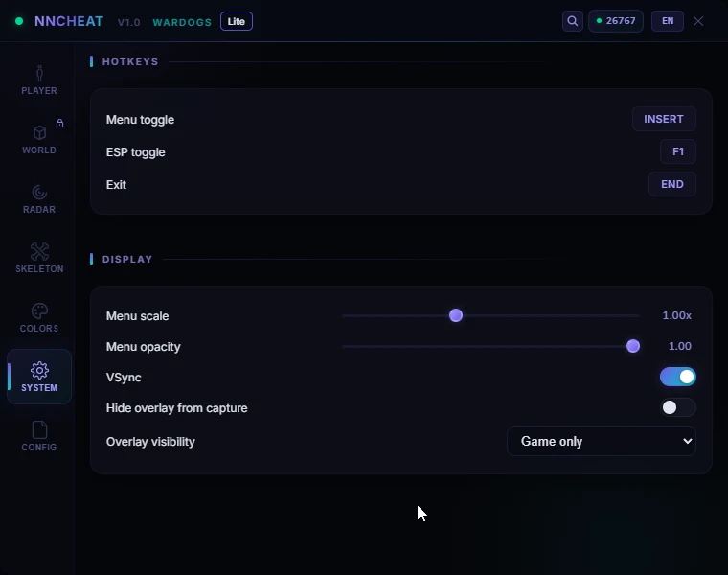Click the Menu scale slider handle
The width and height of the screenshot is (728, 575).
point(456,315)
